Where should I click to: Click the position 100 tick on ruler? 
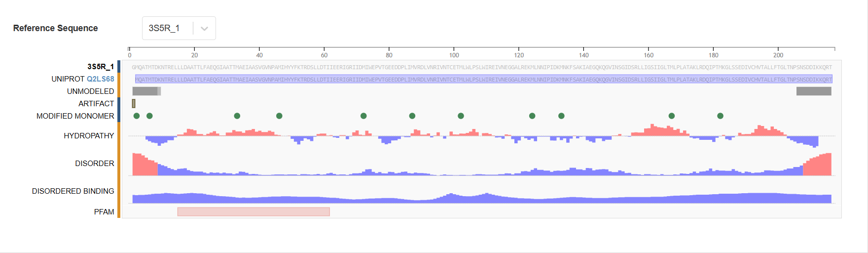(x=454, y=55)
